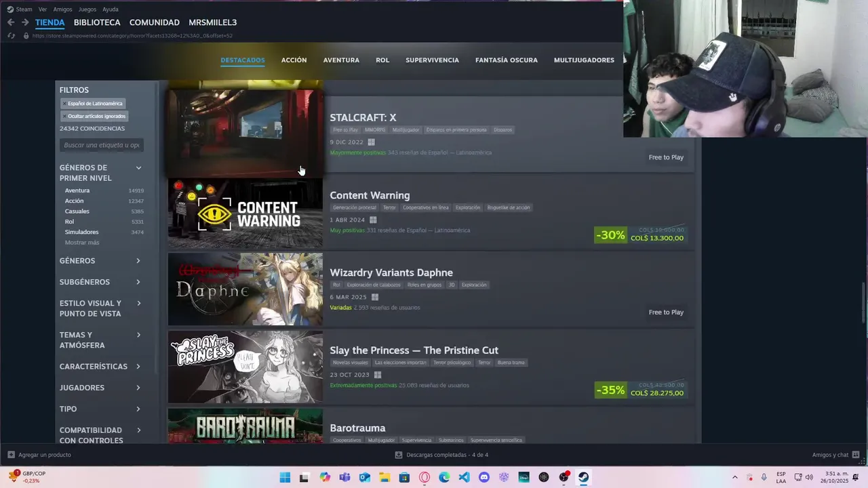Go back with the Steam back arrow
This screenshot has width=868, height=488.
[11, 22]
